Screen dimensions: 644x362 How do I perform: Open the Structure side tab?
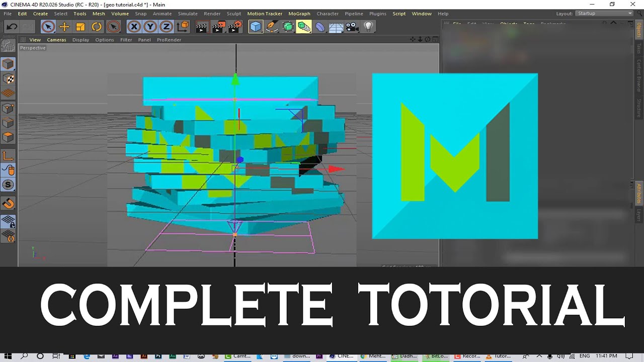coord(639,108)
